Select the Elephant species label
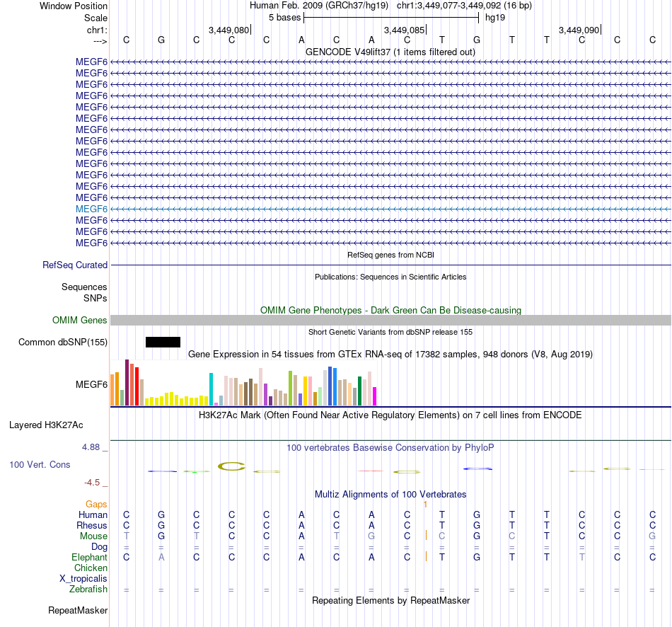This screenshot has width=672, height=627. click(89, 557)
